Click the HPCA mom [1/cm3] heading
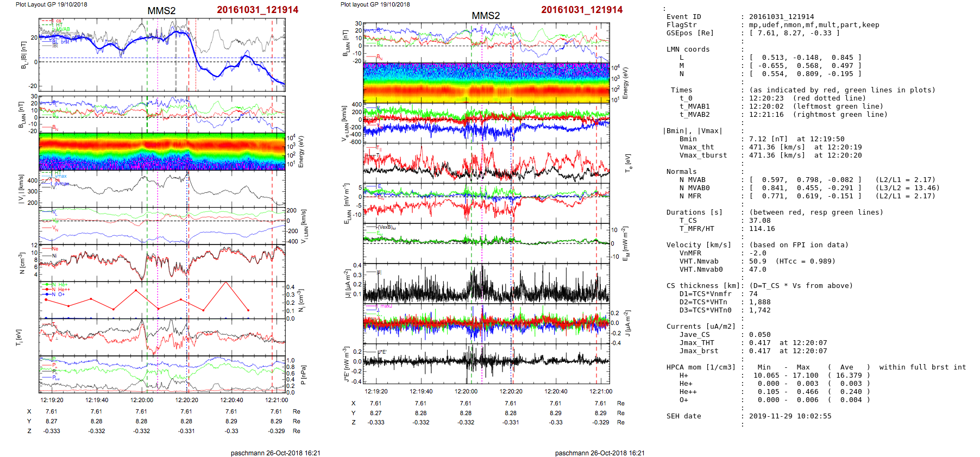 coord(700,367)
